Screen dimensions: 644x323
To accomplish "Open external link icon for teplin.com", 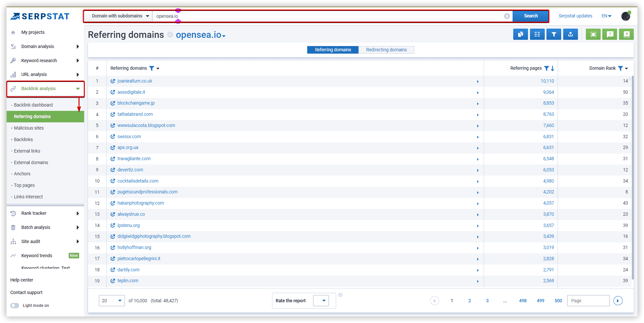I will (113, 281).
